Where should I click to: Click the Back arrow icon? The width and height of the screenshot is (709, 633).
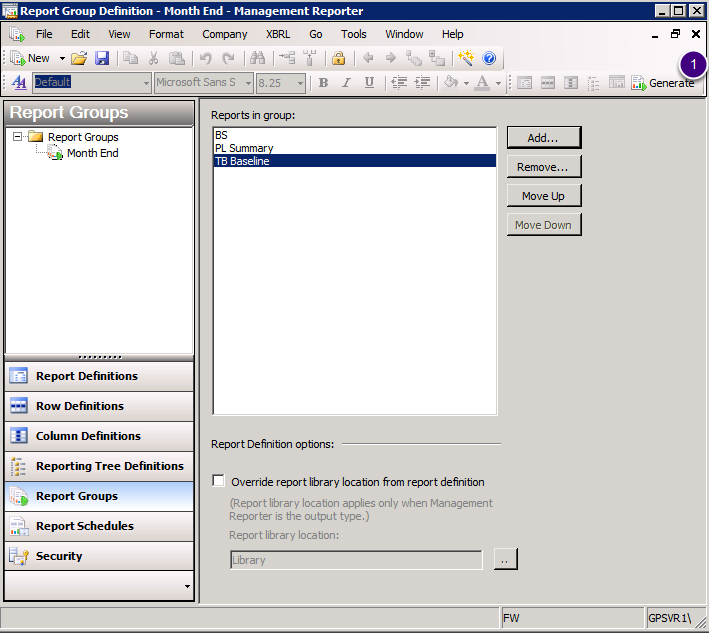point(368,58)
